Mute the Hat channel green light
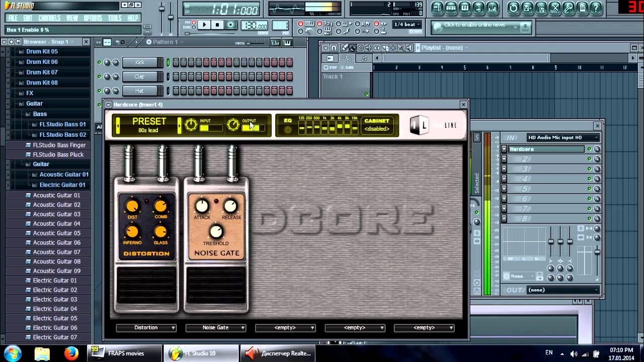Screen dimensions: 644x362 point(99,90)
